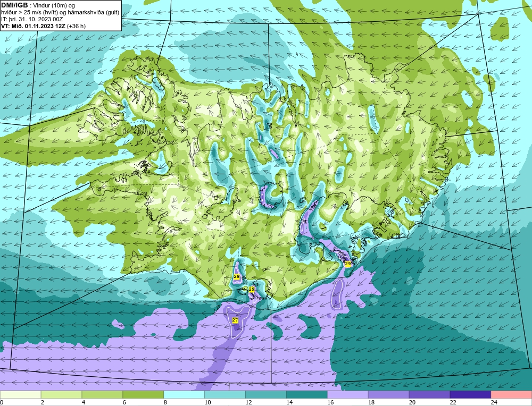Click the legend scale number 10
The image size is (532, 406).
(x=207, y=402)
